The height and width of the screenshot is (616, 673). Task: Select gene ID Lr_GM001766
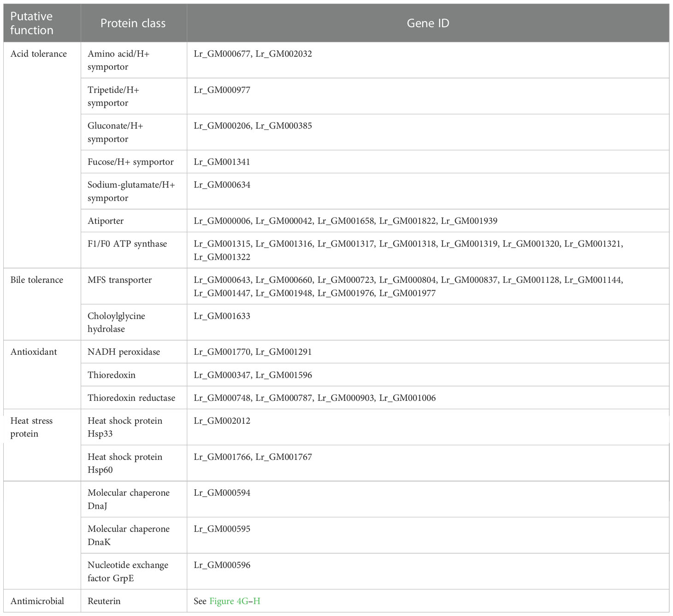tap(222, 457)
